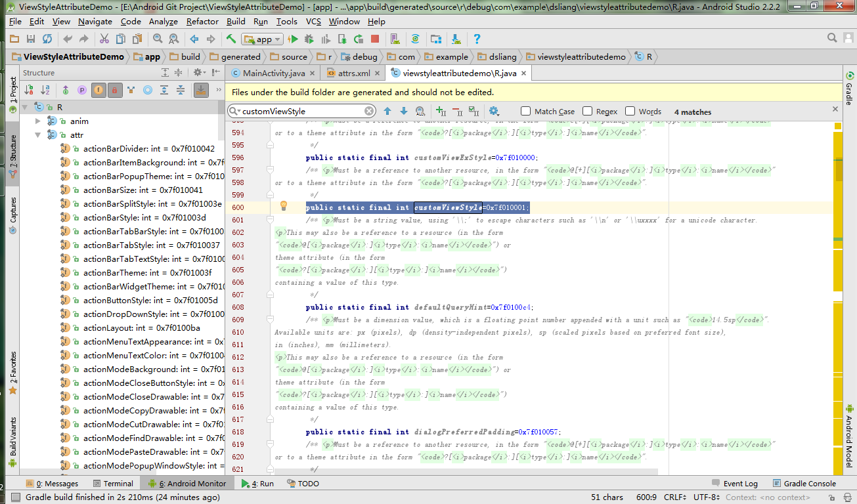Screen dimensions: 857x504
Task: Open the SDK Manager download icon
Action: (x=456, y=39)
